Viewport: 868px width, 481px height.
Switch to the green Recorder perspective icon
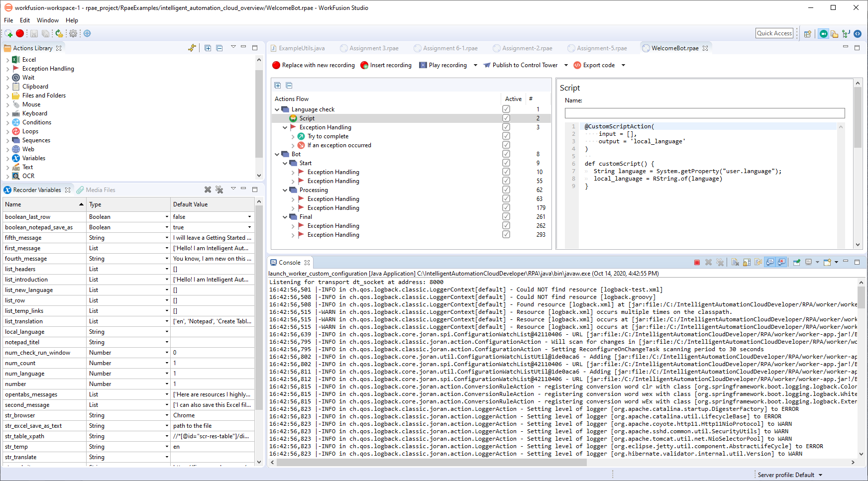(x=824, y=34)
